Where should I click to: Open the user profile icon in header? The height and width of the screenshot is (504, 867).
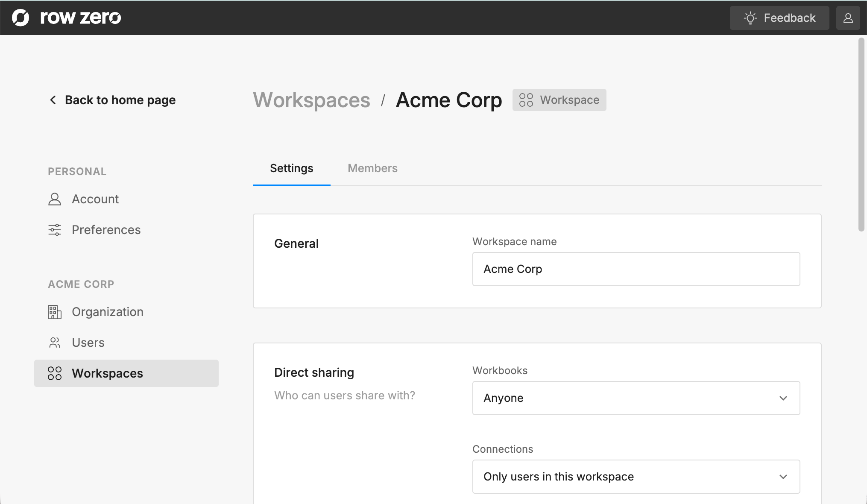click(x=848, y=18)
